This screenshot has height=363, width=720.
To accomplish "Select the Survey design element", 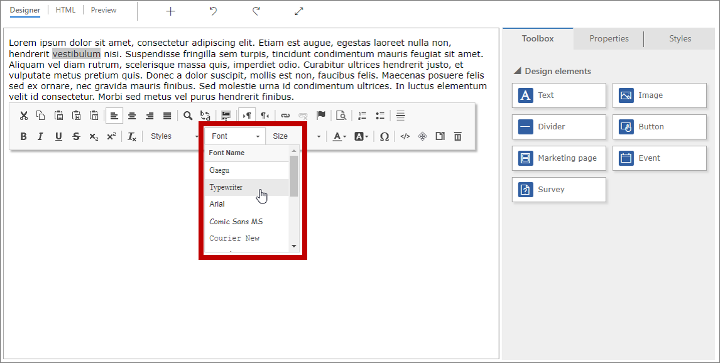I will tap(559, 189).
